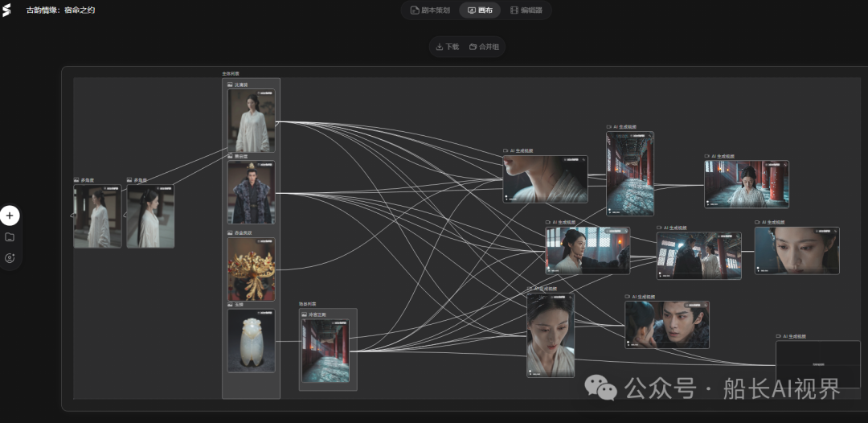This screenshot has width=868, height=423.
Task: Select the 多角度 node with ponytail woman
Action: [150, 216]
